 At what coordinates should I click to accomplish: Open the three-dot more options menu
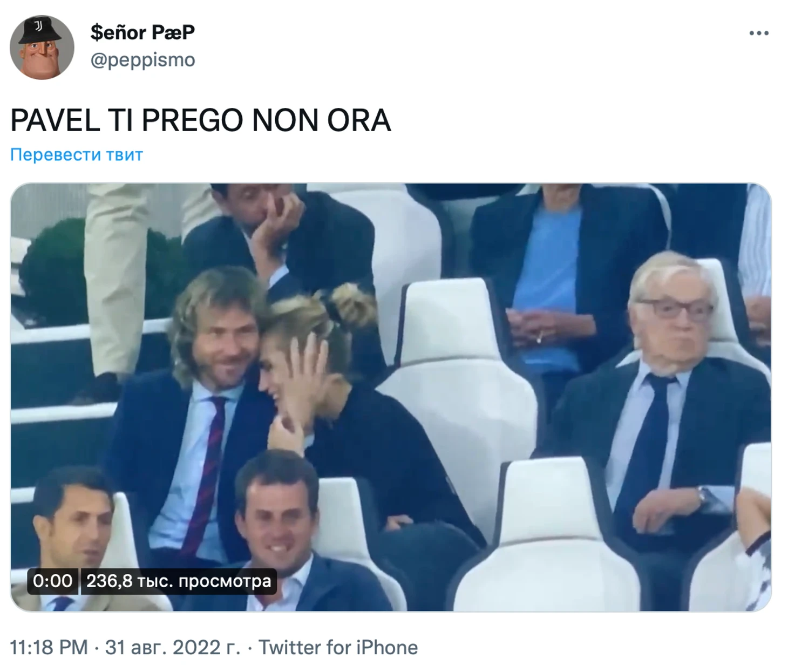(759, 33)
